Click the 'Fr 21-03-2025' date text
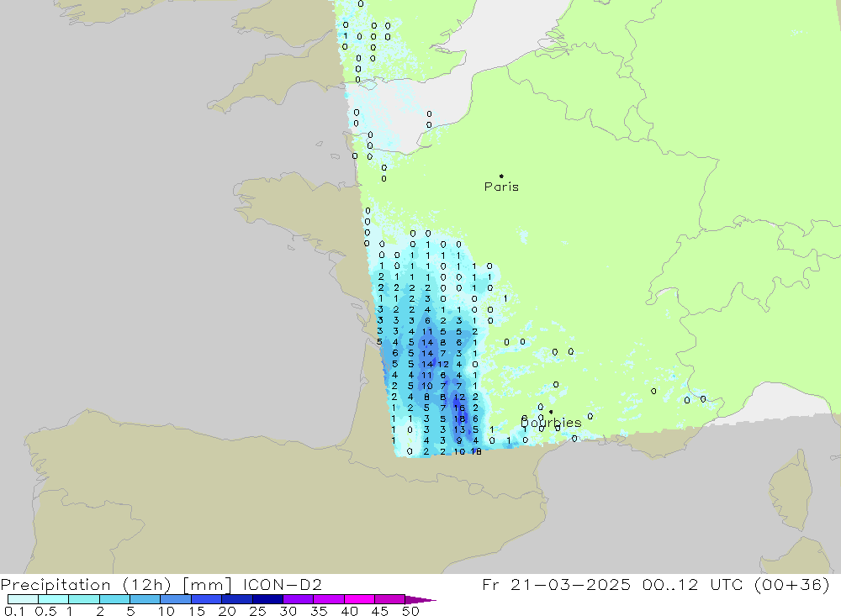Screen dimensions: 841x616 [557, 584]
